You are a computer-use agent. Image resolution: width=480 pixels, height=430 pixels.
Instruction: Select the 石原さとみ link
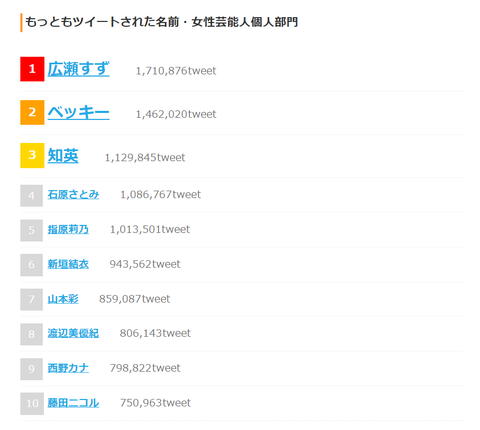click(73, 194)
